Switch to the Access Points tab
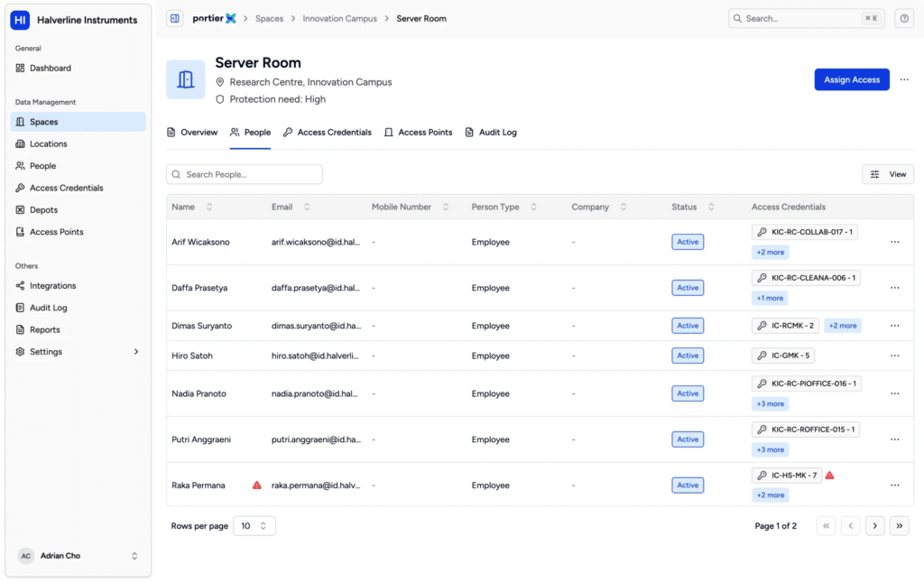Viewport: 924px width, 582px height. click(x=419, y=133)
